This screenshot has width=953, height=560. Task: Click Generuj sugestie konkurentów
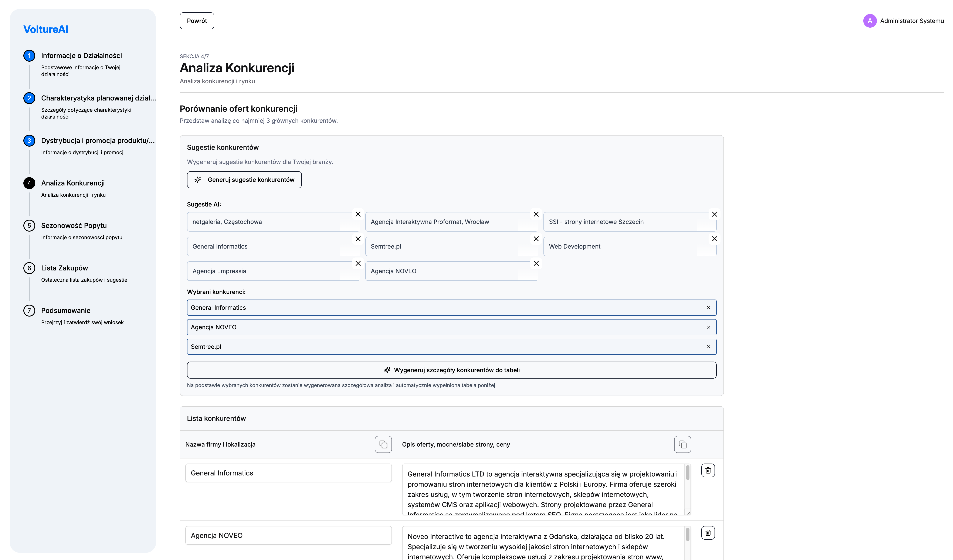[x=244, y=180]
